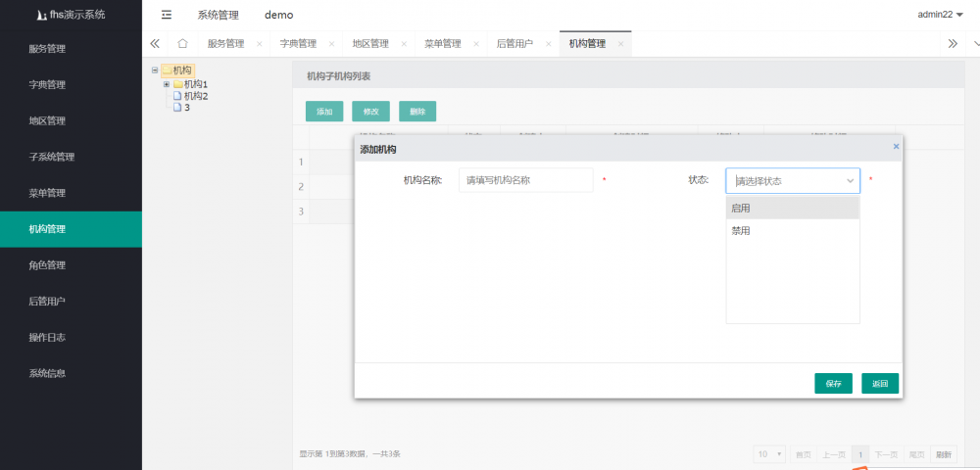Click the 刷新 pagination button
This screenshot has width=980, height=470.
pos(944,454)
